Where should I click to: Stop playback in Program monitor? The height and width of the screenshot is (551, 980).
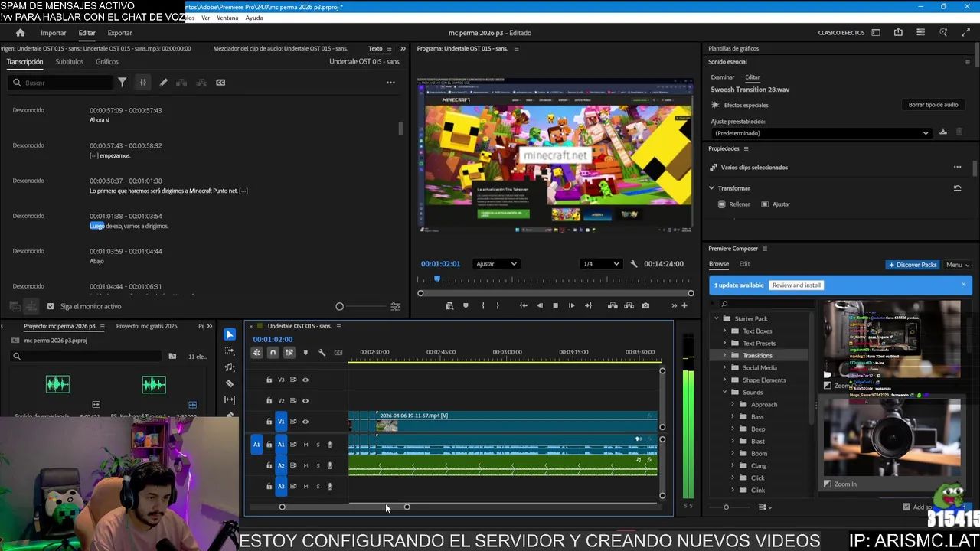tap(555, 305)
